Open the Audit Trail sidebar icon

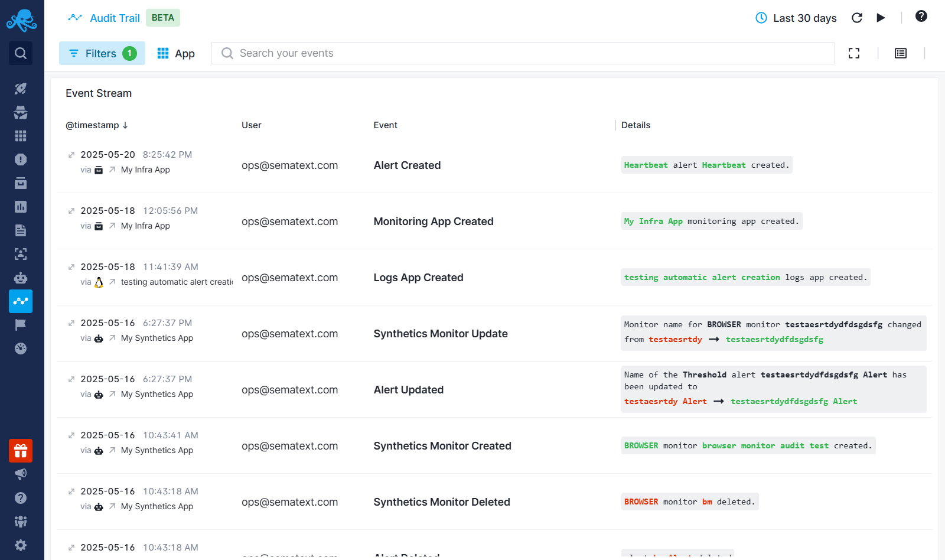coord(21,301)
